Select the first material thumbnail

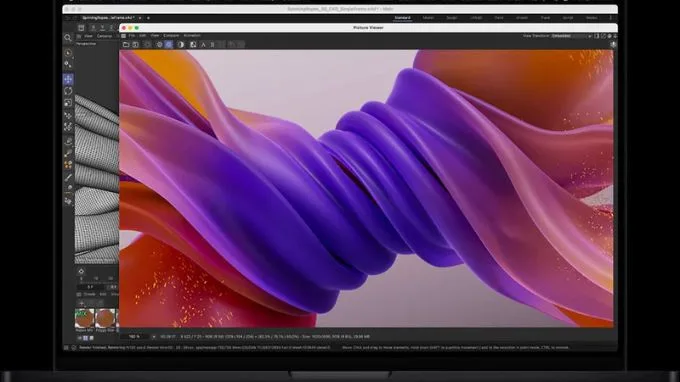pos(85,318)
